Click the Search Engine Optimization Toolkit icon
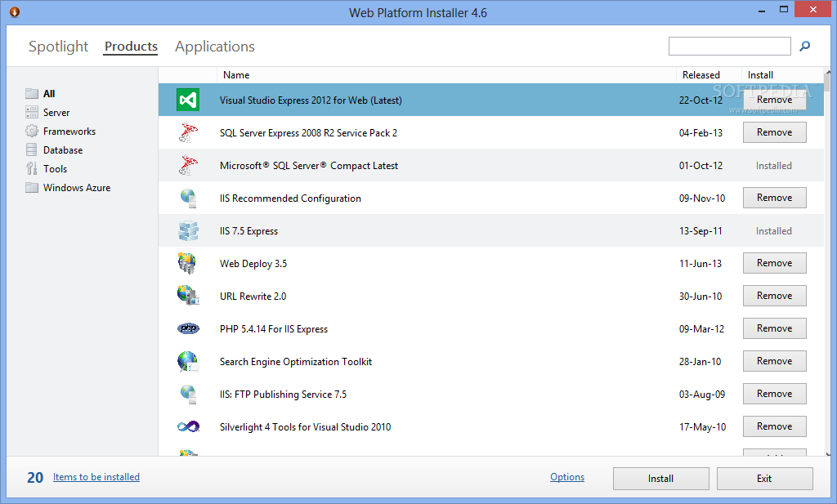 pos(188,361)
